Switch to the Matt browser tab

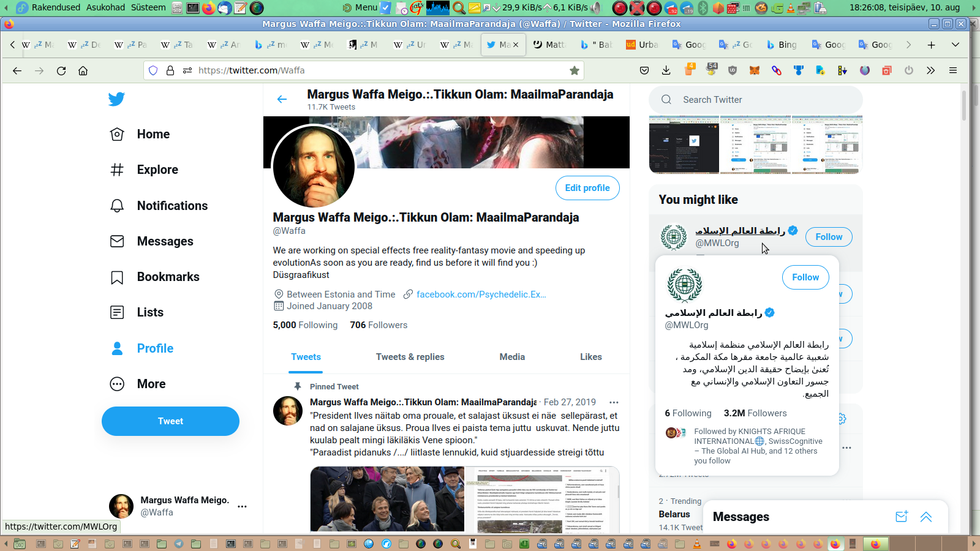pyautogui.click(x=550, y=45)
